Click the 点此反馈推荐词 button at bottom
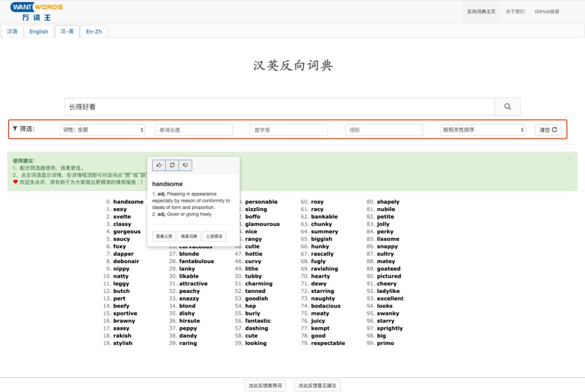Image resolution: width=585 pixels, height=392 pixels. point(265,386)
